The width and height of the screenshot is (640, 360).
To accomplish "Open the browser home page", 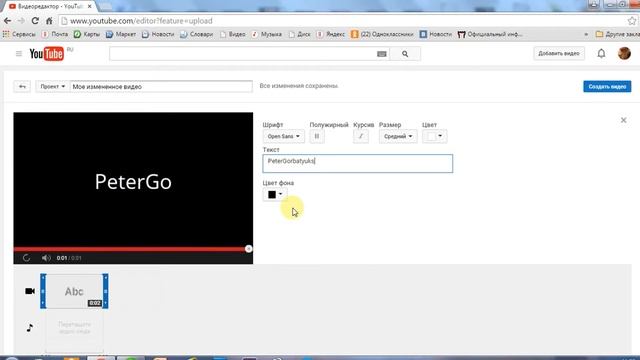I will [49, 21].
